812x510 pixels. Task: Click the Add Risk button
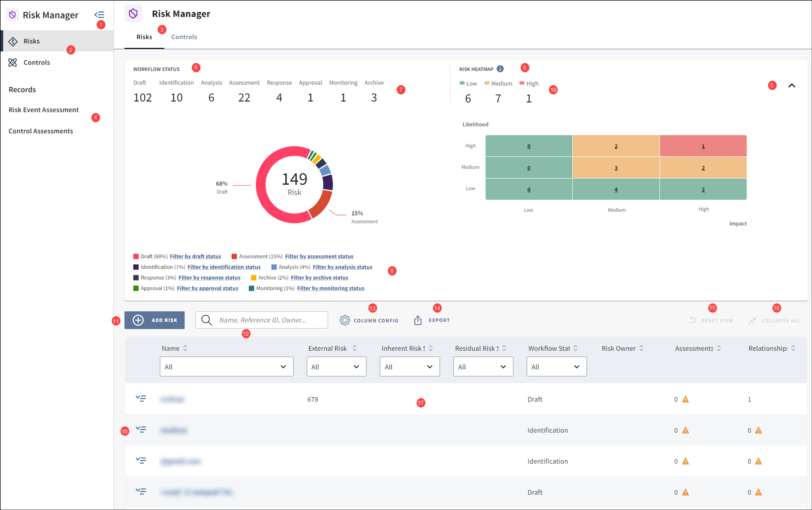[x=154, y=320]
